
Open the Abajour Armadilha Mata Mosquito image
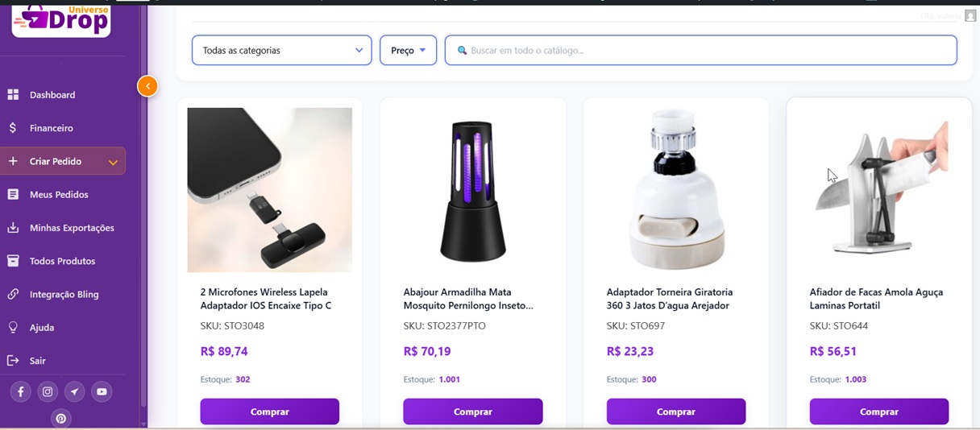click(x=473, y=190)
